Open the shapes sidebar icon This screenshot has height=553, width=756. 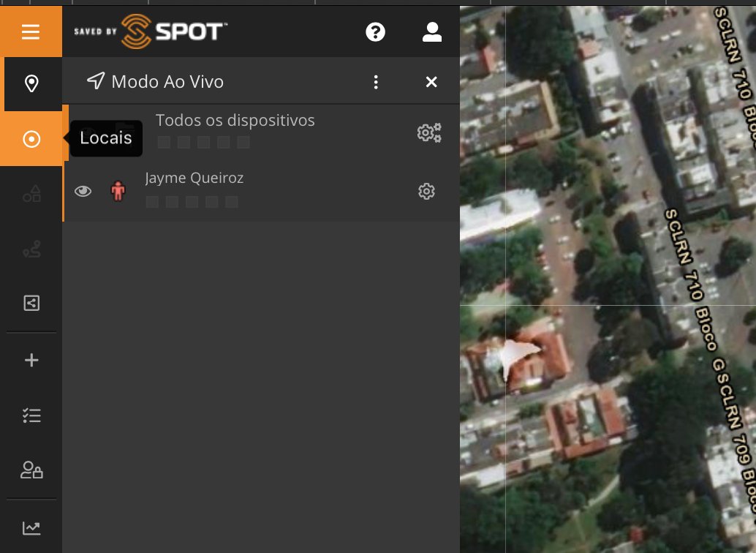pyautogui.click(x=31, y=194)
